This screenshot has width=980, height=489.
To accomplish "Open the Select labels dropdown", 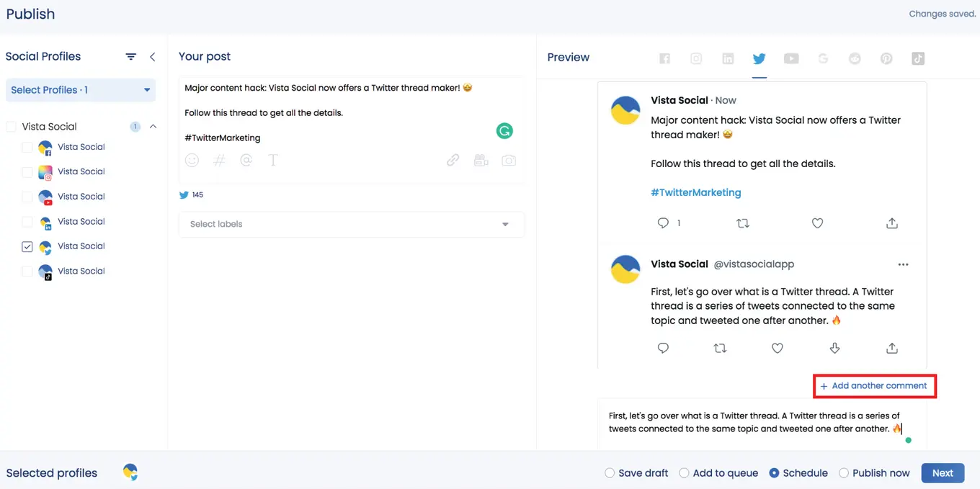I will (351, 224).
